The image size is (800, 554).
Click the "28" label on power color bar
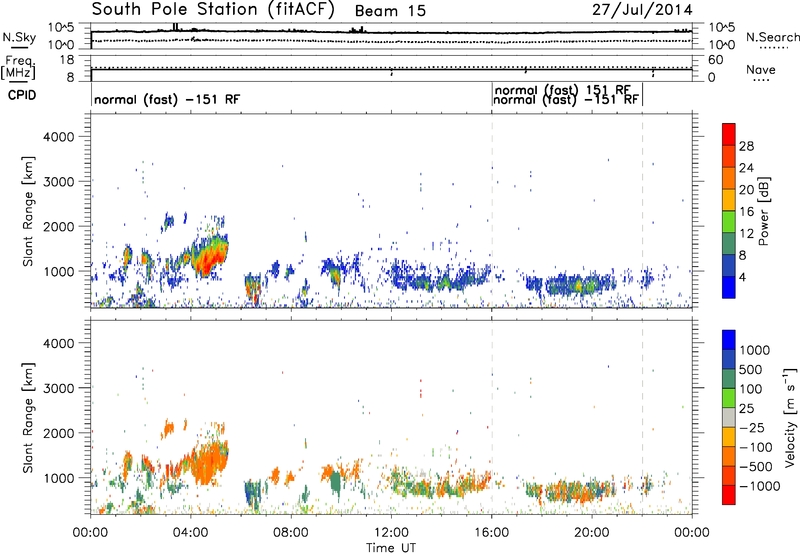pos(746,146)
